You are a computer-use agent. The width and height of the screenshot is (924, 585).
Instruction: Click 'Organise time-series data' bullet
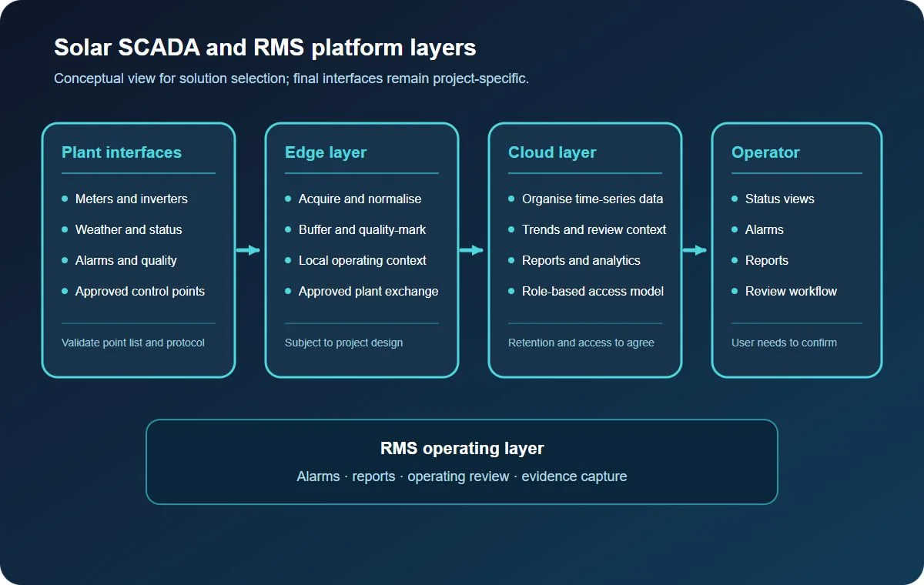(593, 199)
